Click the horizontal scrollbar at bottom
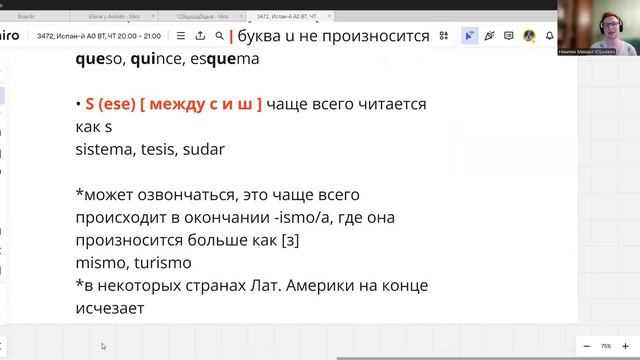 (x=488, y=358)
